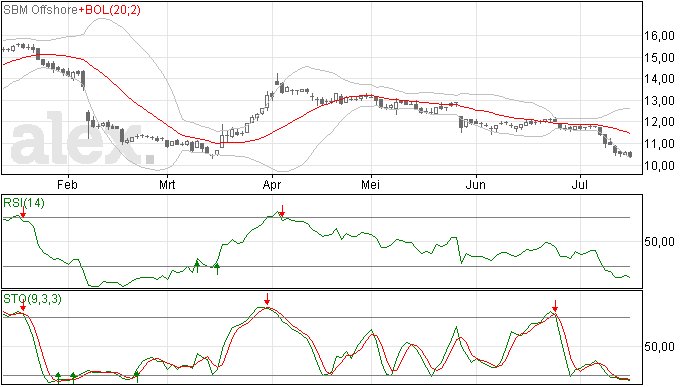Select the +BOL(20;2) indicator label
Viewport: 690px width, 387px height.
click(x=110, y=10)
